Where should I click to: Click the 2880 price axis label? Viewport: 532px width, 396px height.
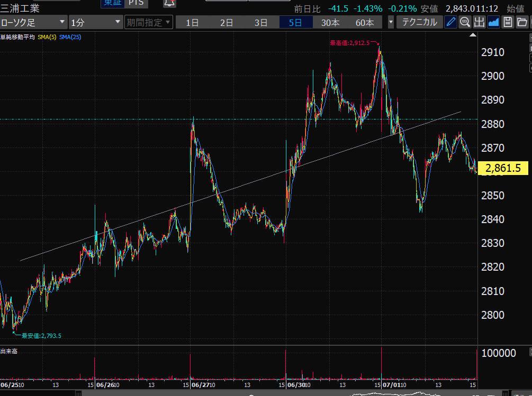click(x=493, y=124)
